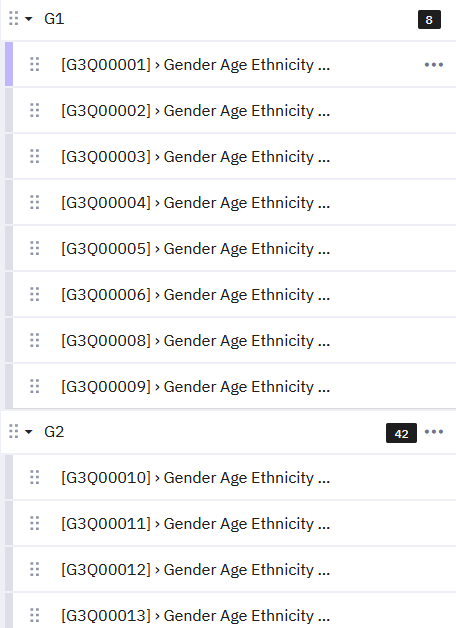This screenshot has height=628, width=456.
Task: Click drag handle of question G3Q00012
Action: tap(35, 570)
